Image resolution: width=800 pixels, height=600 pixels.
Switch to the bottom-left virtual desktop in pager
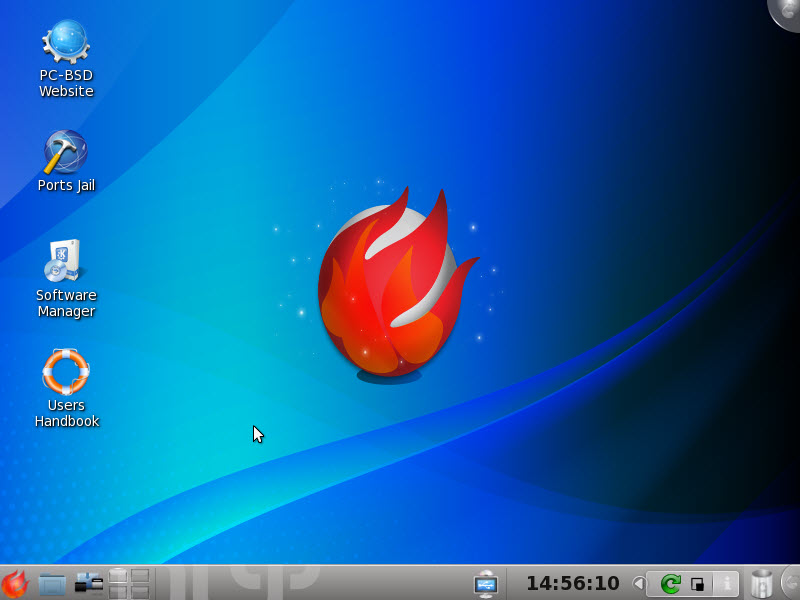pyautogui.click(x=118, y=591)
